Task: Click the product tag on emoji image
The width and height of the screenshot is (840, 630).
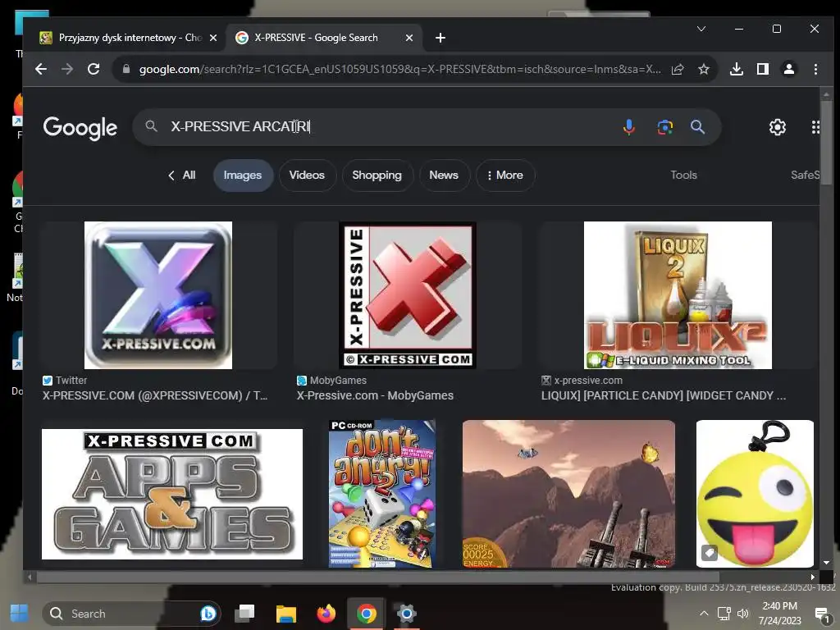Action: click(x=710, y=552)
